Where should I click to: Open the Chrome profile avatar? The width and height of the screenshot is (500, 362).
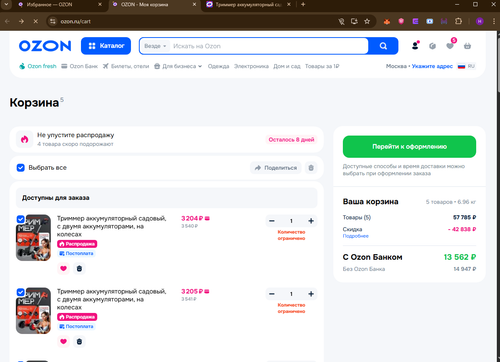480,21
